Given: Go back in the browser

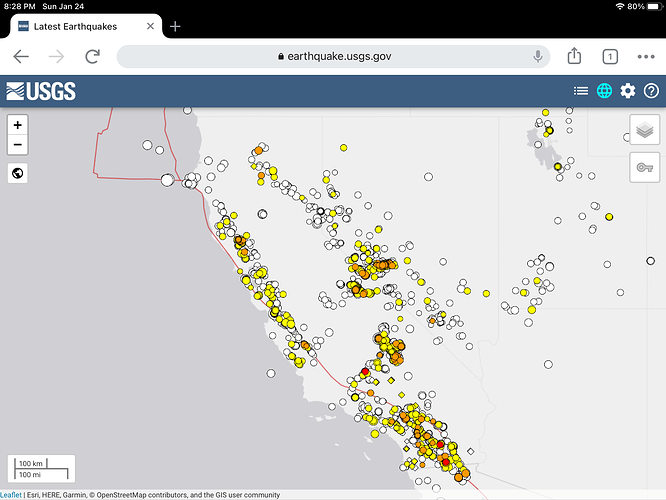Looking at the screenshot, I should (x=21, y=56).
